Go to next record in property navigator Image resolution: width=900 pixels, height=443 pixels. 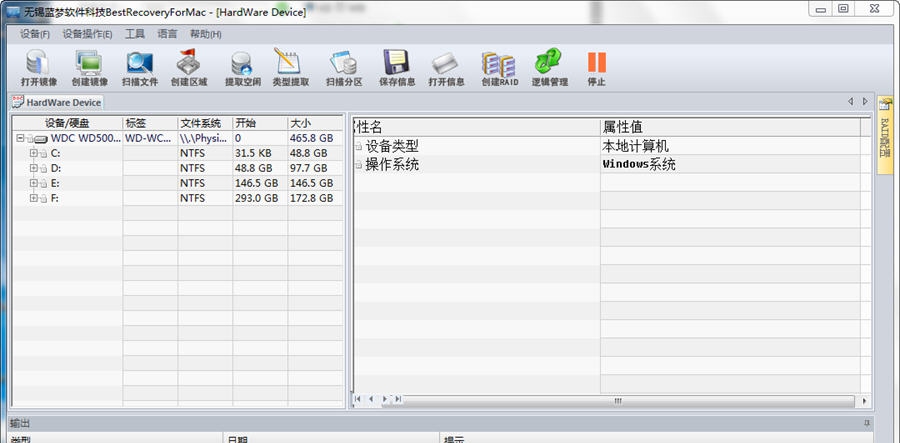pos(385,399)
